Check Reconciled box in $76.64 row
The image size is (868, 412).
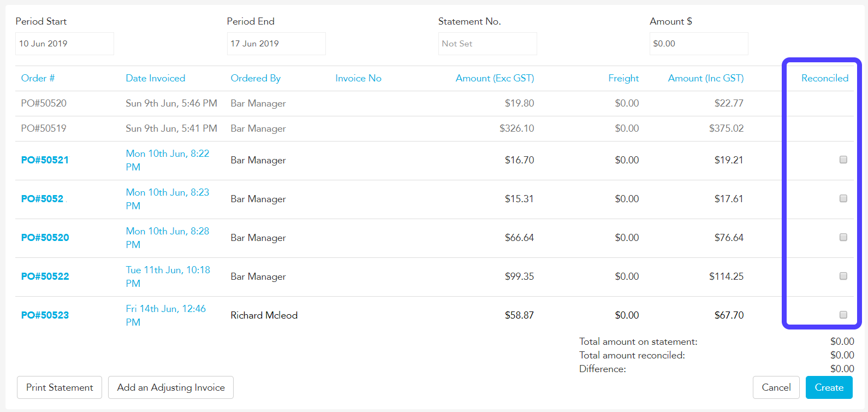pos(843,237)
